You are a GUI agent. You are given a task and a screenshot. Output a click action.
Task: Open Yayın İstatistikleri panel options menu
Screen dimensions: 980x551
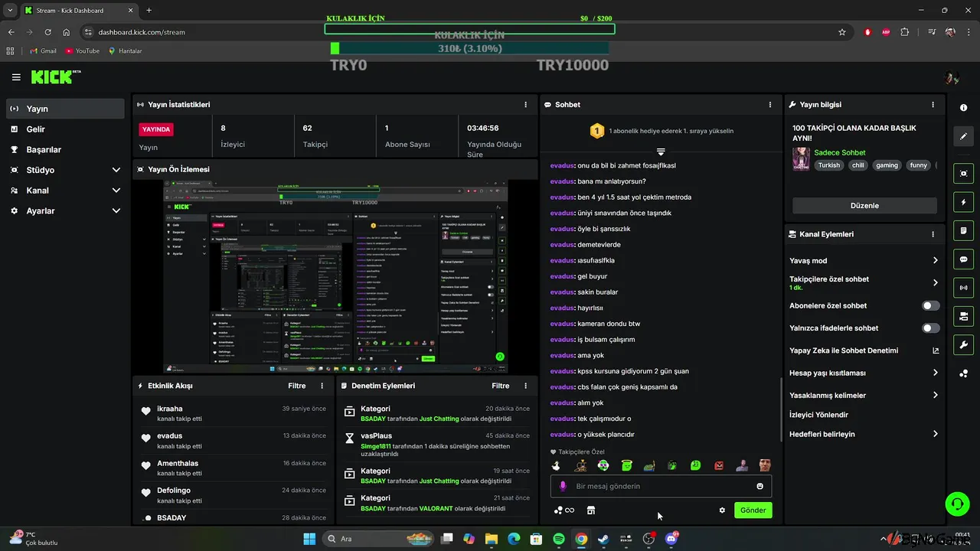coord(525,105)
